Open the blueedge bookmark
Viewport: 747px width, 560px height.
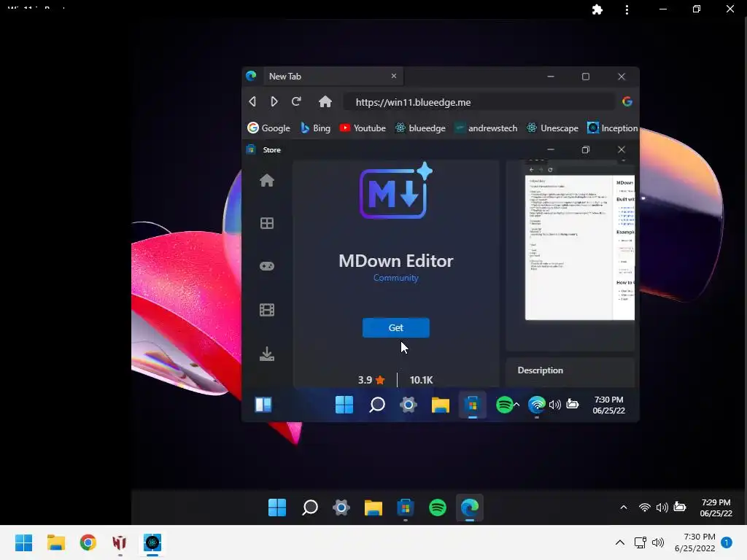(421, 128)
